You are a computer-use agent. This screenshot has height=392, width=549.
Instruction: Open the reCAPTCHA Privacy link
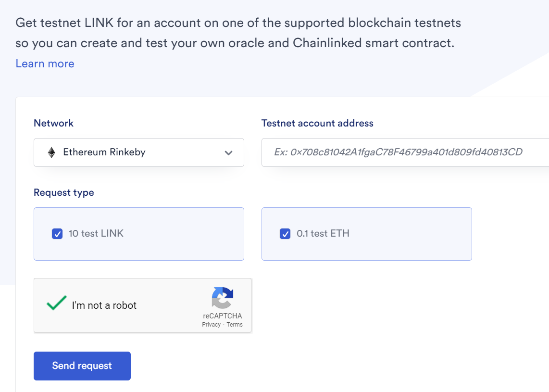(x=211, y=325)
